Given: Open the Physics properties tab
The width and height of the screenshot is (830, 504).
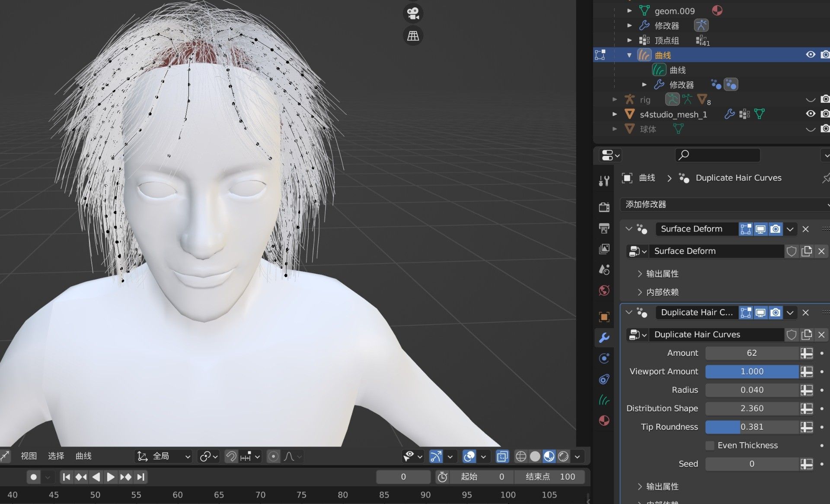Looking at the screenshot, I should click(x=604, y=358).
